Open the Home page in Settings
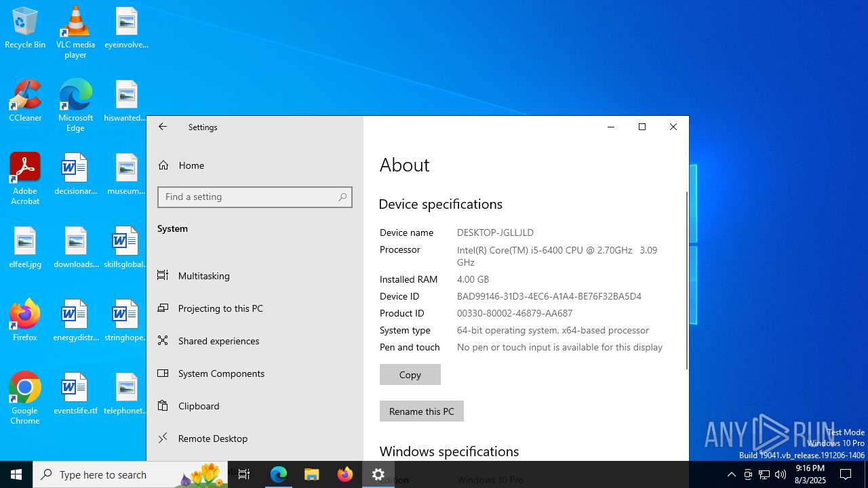Viewport: 868px width, 488px height. tap(255, 165)
